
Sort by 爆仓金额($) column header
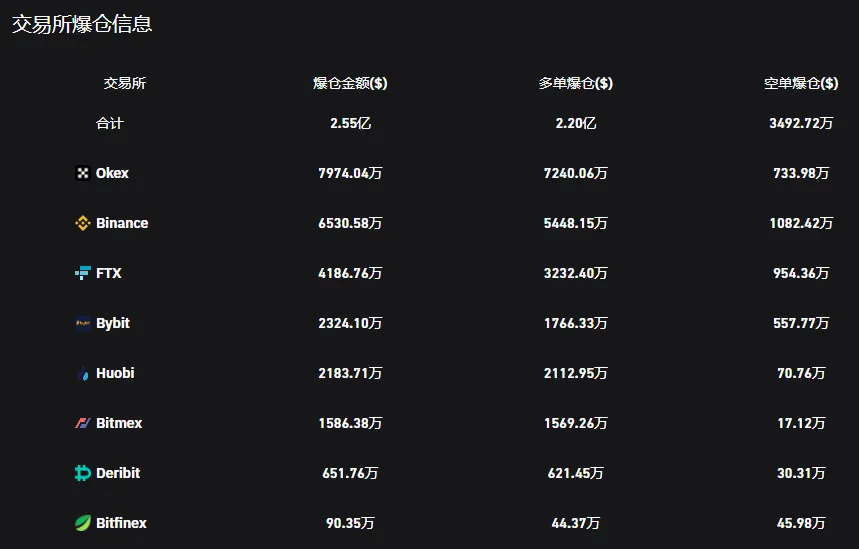coord(350,83)
